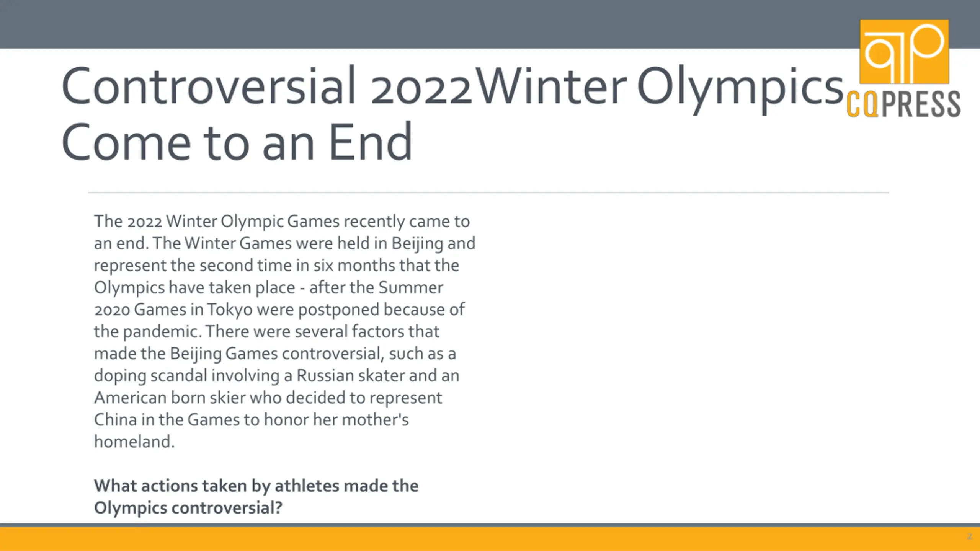This screenshot has height=551, width=980.
Task: Click the slide number 2 in footer
Action: [969, 536]
